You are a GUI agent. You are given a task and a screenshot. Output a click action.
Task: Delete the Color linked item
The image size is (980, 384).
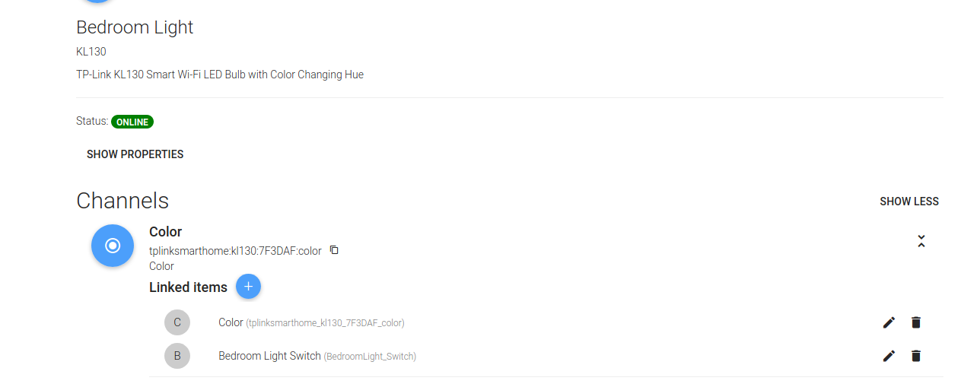[916, 322]
